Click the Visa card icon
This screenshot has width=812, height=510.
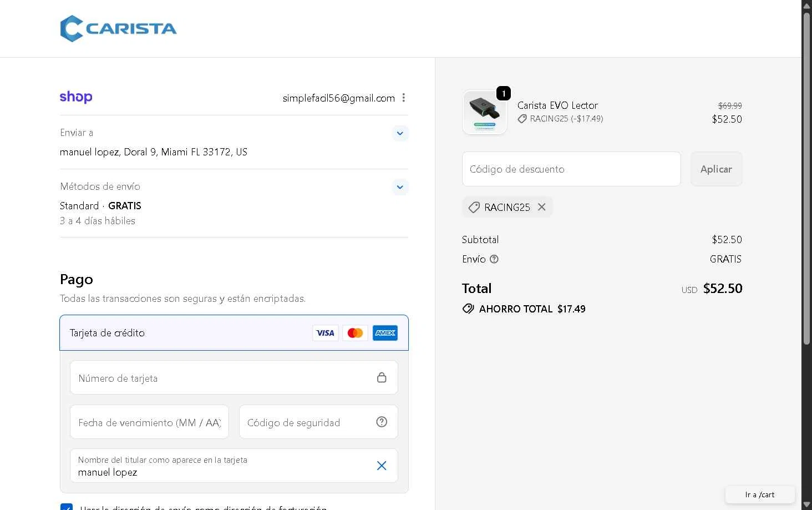(x=326, y=333)
